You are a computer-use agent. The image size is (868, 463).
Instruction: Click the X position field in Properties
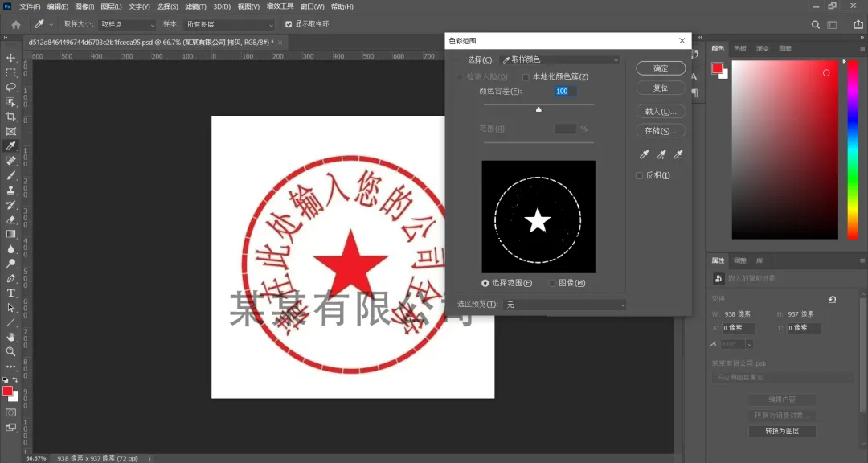(739, 328)
